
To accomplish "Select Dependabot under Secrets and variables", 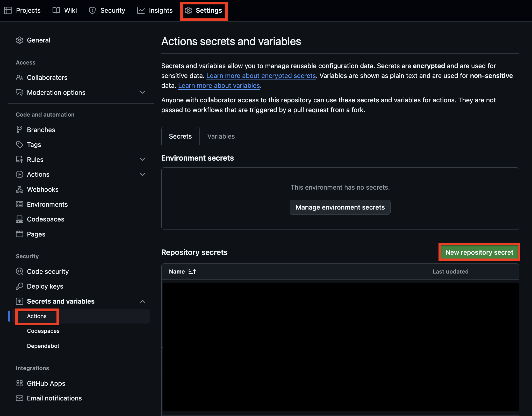I will [x=43, y=346].
